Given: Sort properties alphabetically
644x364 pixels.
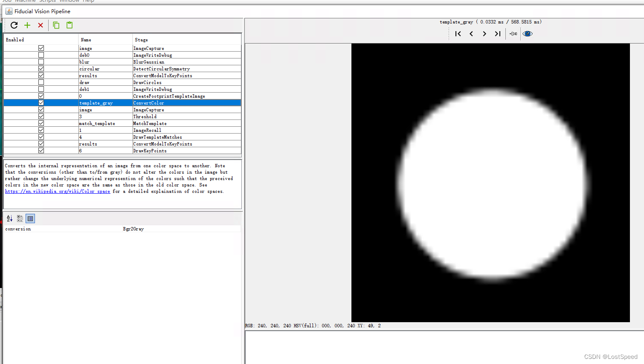Looking at the screenshot, I should [10, 218].
